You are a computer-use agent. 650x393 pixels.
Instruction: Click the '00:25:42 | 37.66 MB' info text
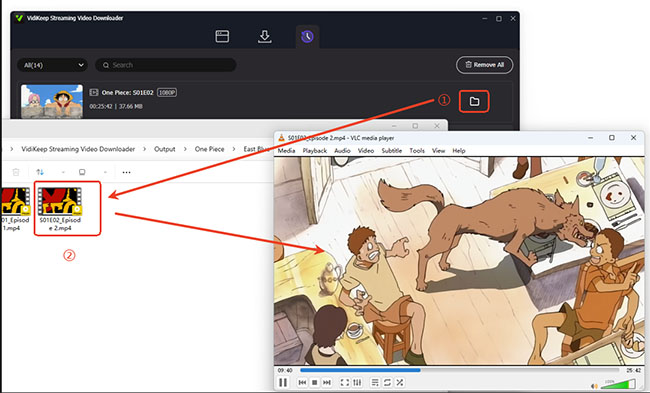(116, 107)
